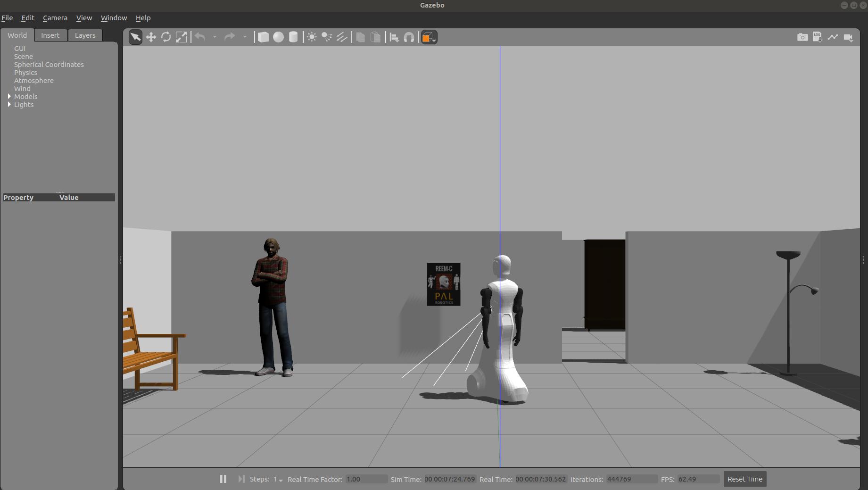Image resolution: width=868 pixels, height=490 pixels.
Task: Open the view angle orange cube dropdown
Action: pyautogui.click(x=429, y=37)
